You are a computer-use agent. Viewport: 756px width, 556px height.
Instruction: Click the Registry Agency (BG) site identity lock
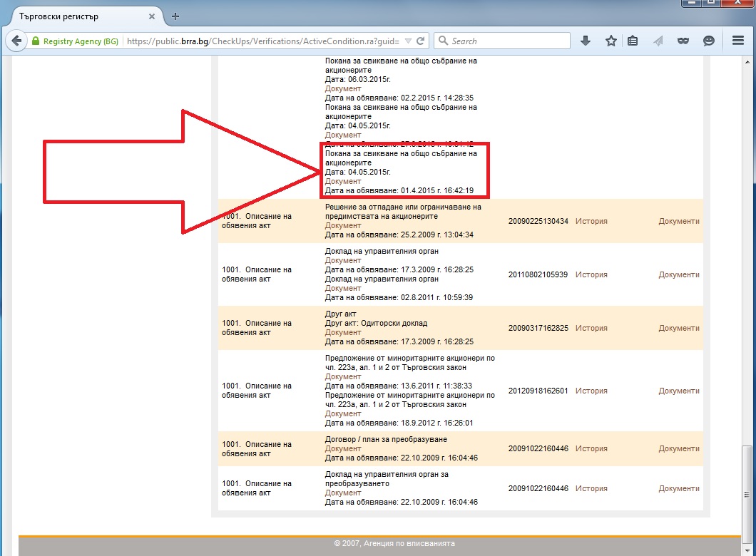[75, 41]
